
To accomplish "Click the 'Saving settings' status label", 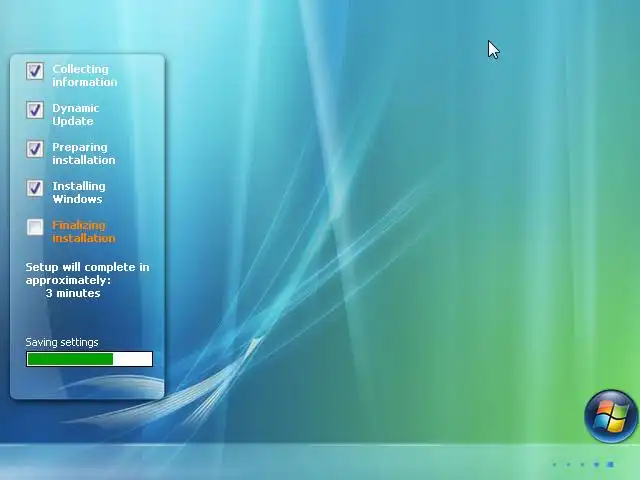I will [62, 342].
